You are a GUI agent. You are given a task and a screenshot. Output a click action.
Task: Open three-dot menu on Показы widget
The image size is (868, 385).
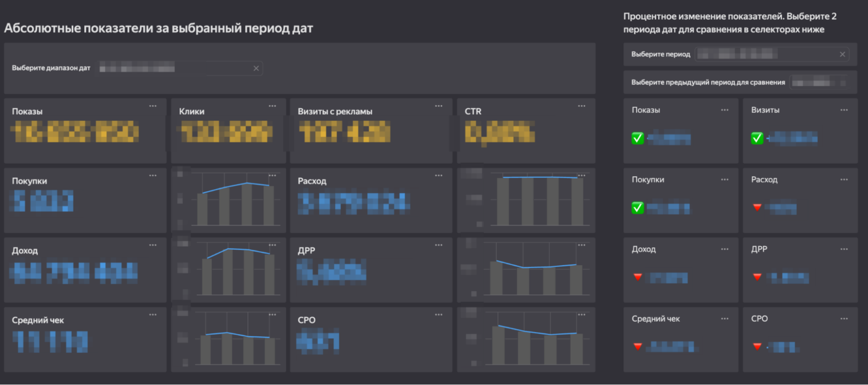[x=153, y=106]
